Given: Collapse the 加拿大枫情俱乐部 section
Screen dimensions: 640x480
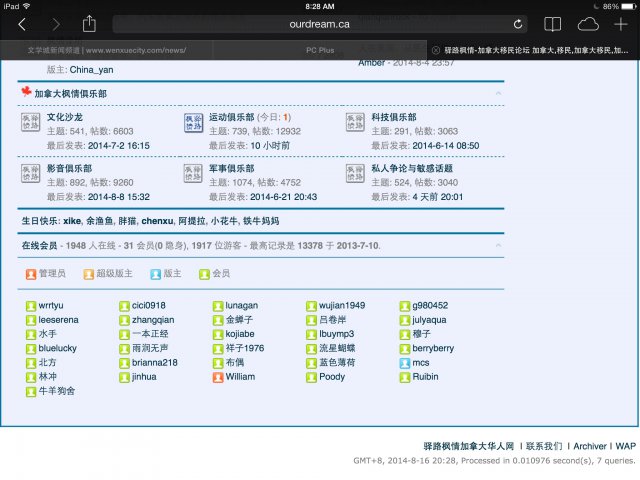Looking at the screenshot, I should click(x=498, y=94).
